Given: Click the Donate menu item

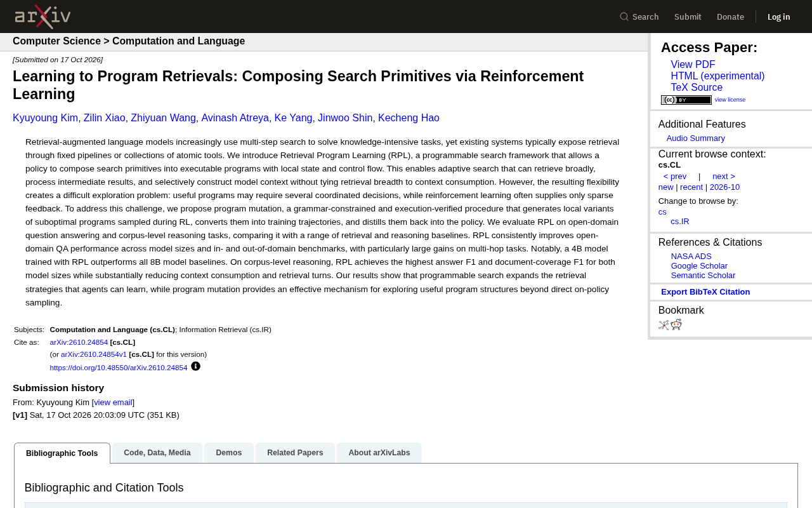Looking at the screenshot, I should coord(730,17).
